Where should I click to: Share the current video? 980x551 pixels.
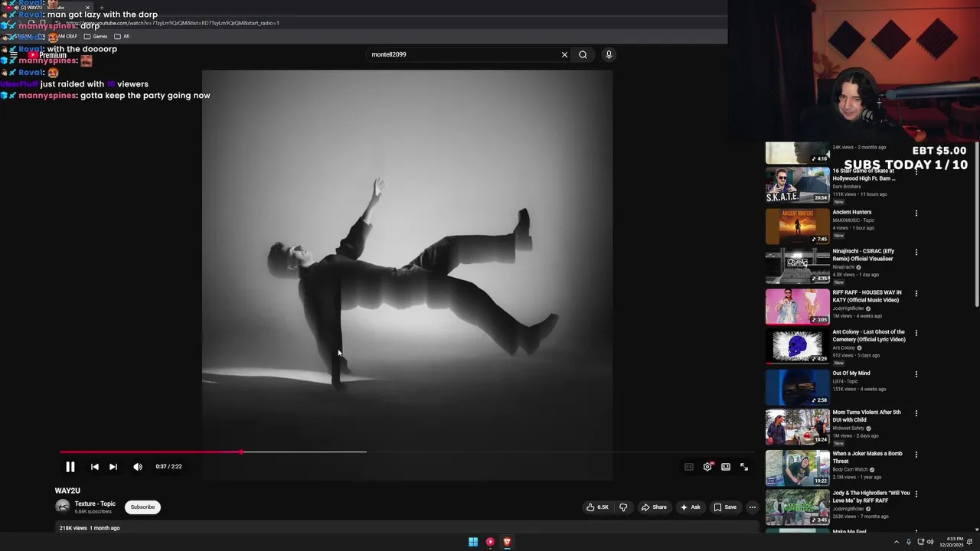pyautogui.click(x=654, y=507)
